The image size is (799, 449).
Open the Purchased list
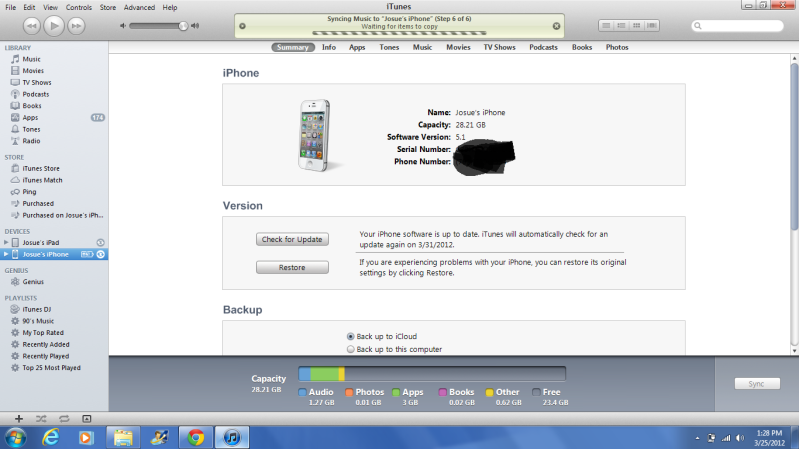point(38,204)
